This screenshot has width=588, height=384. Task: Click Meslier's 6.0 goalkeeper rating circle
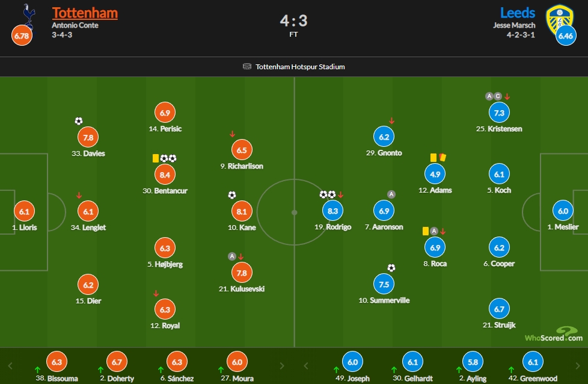point(563,211)
